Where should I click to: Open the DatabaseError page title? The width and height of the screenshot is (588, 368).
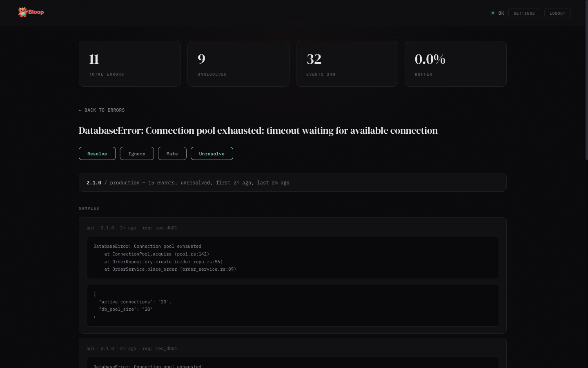(x=258, y=130)
